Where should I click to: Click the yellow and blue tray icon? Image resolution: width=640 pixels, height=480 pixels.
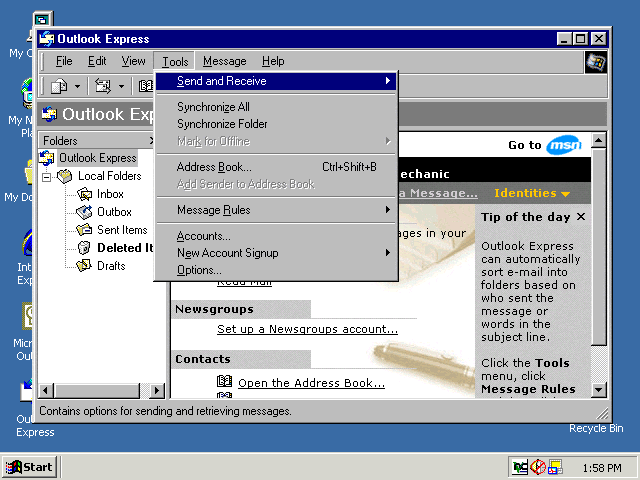pos(555,467)
